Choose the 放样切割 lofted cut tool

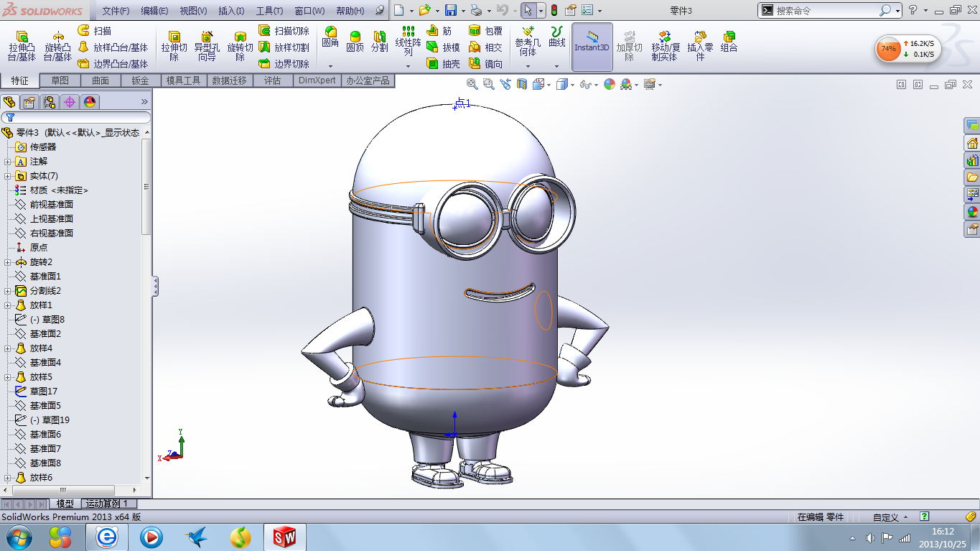click(284, 47)
